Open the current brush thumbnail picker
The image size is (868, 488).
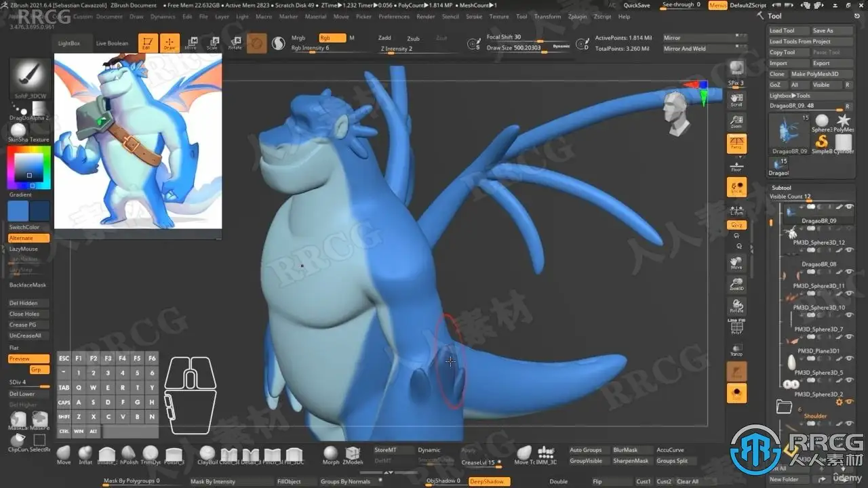[x=30, y=78]
